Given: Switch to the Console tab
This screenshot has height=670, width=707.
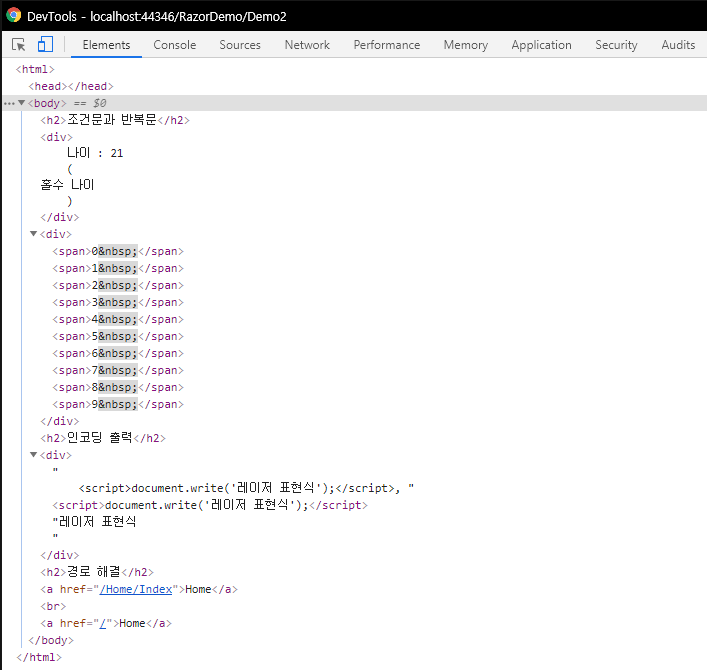Looking at the screenshot, I should [x=174, y=45].
